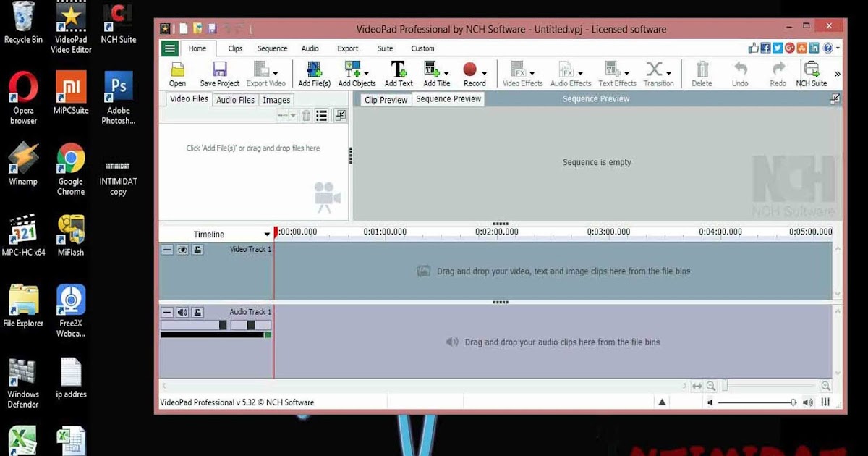
Task: Click the Sequence Preview undock button
Action: click(x=835, y=99)
